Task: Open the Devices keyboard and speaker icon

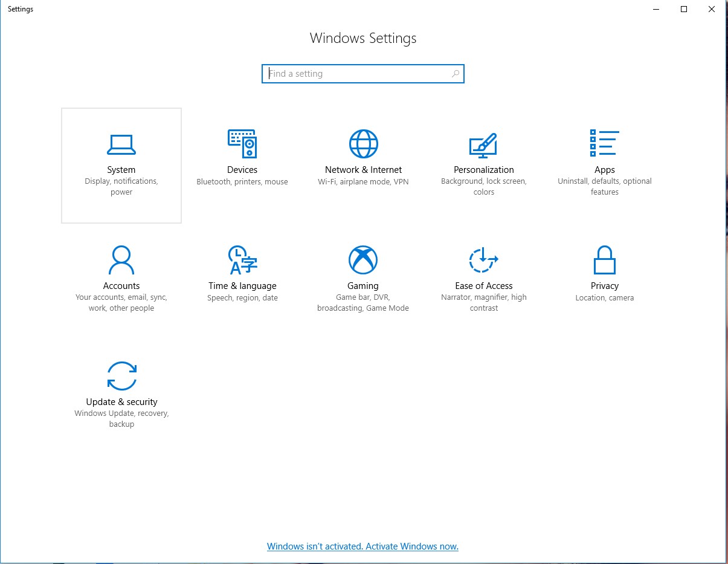Action: (242, 144)
